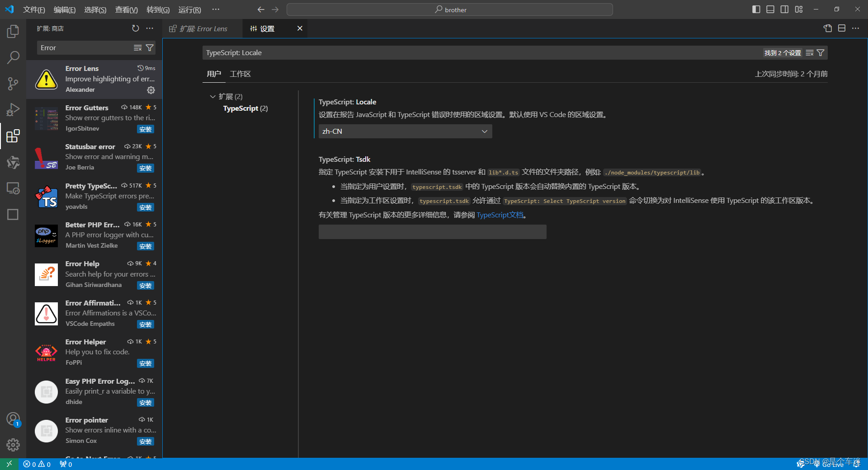Open the 运行 menu

coord(189,9)
